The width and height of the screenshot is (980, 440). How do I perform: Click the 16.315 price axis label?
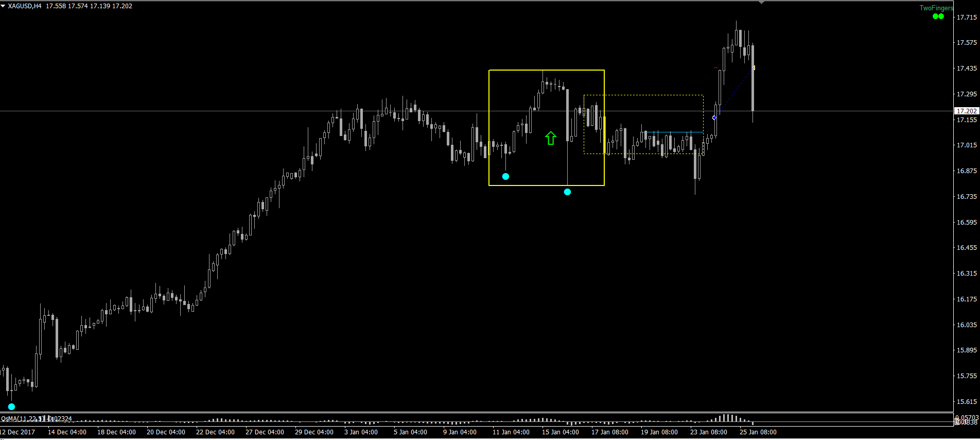tap(967, 274)
